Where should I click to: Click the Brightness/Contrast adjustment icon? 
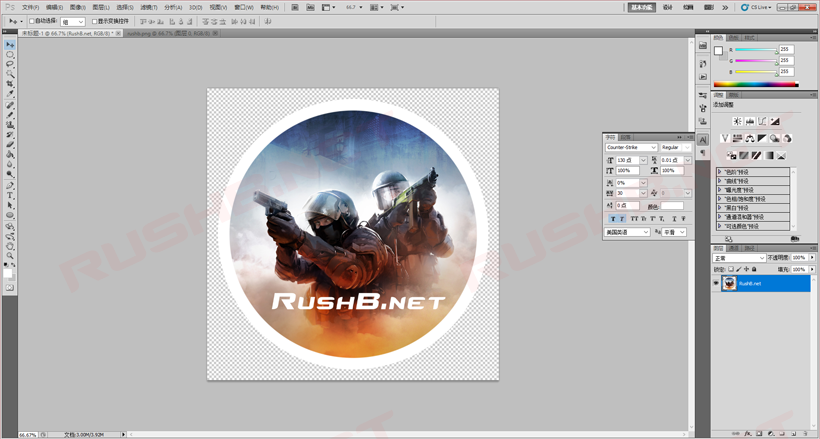[737, 121]
